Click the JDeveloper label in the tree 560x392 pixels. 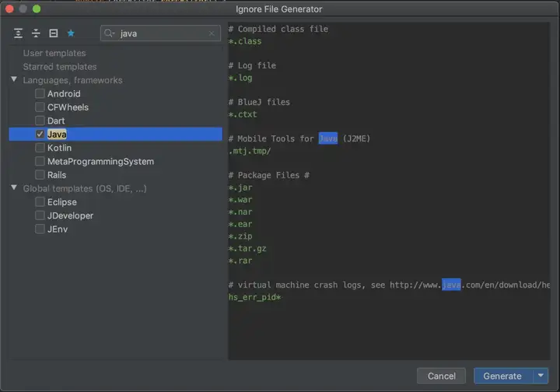tap(70, 215)
